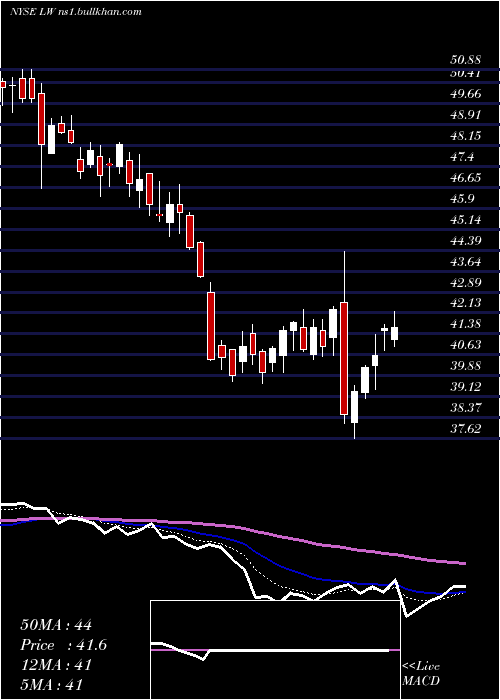Select the 39.88 price axis label
This screenshot has width=500, height=700.
[x=465, y=366]
